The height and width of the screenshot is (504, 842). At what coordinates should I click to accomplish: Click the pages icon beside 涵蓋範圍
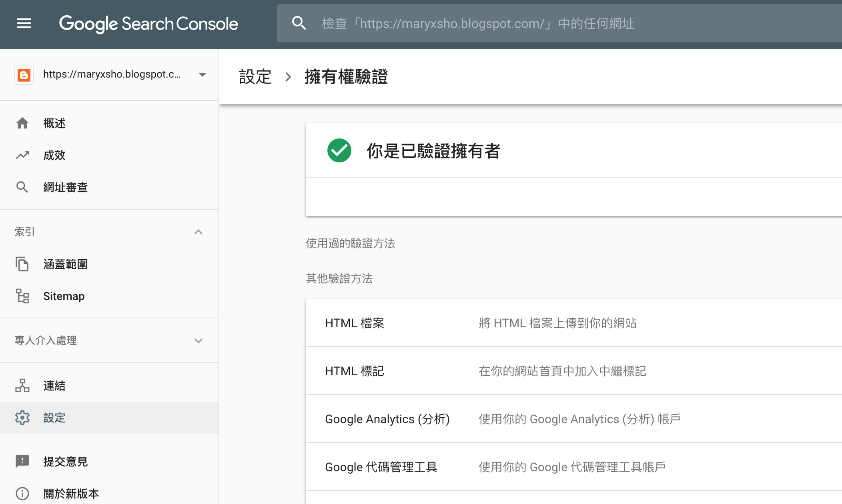coord(22,264)
